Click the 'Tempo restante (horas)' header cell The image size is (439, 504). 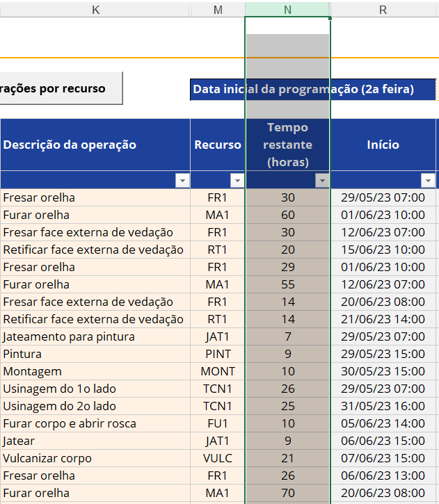tap(288, 145)
